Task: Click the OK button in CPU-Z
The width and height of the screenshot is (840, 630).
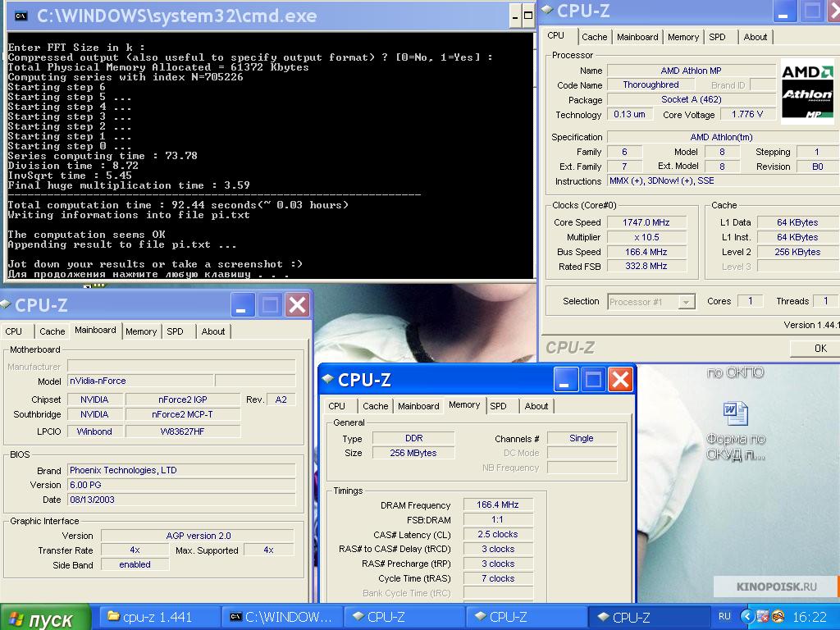Action: (x=815, y=349)
